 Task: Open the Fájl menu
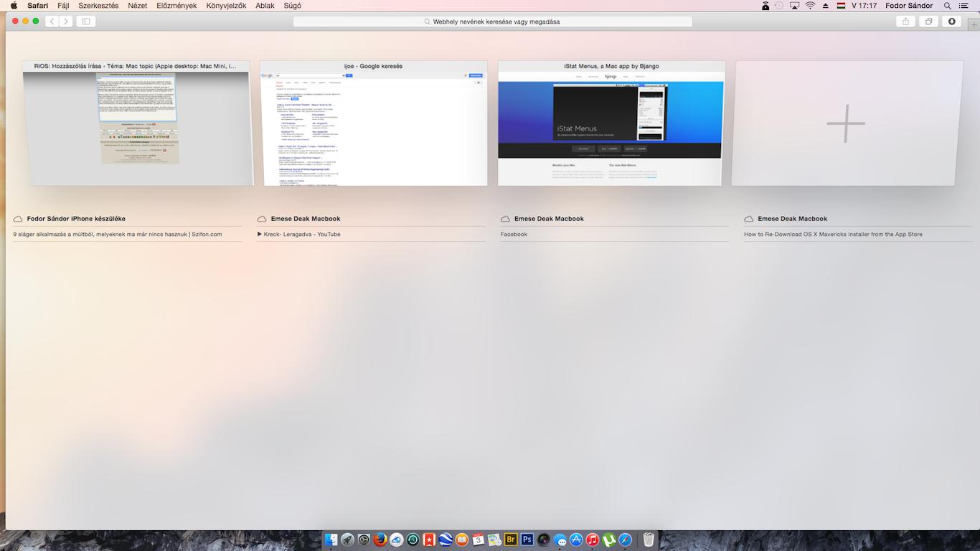63,6
